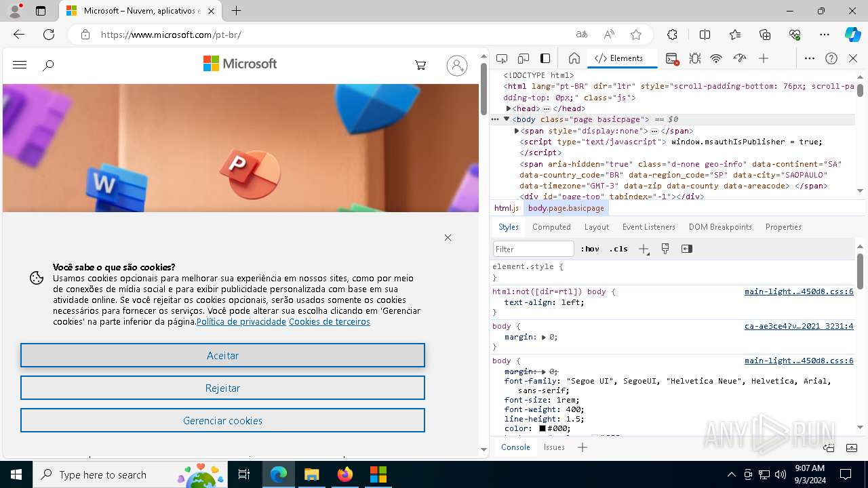Open the Issues drawer tab
The height and width of the screenshot is (488, 868).
554,447
